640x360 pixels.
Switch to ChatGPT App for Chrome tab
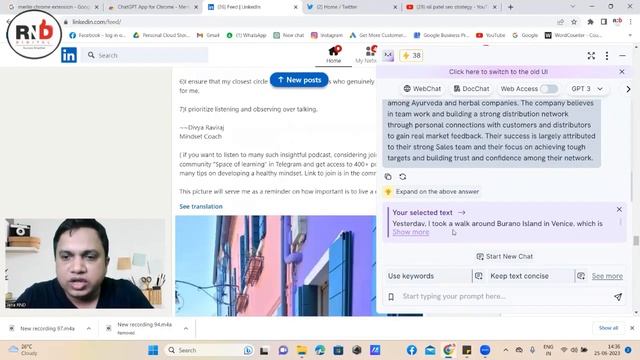click(x=153, y=7)
